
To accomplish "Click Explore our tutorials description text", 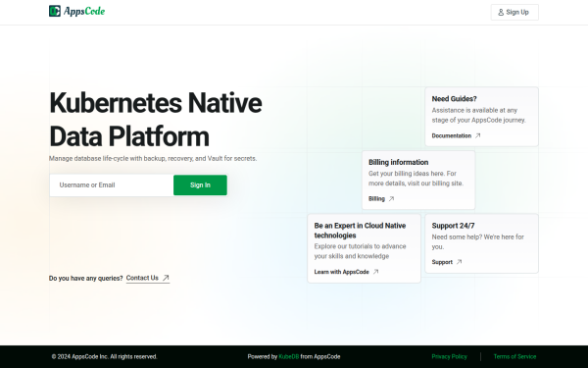I will (x=360, y=251).
